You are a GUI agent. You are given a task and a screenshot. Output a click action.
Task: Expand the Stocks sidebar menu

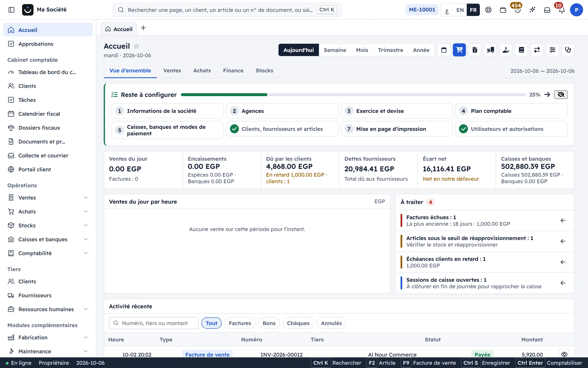tap(48, 225)
